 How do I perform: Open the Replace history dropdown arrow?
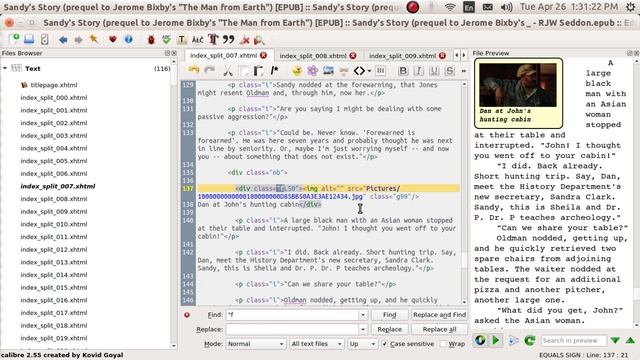pyautogui.click(x=363, y=329)
